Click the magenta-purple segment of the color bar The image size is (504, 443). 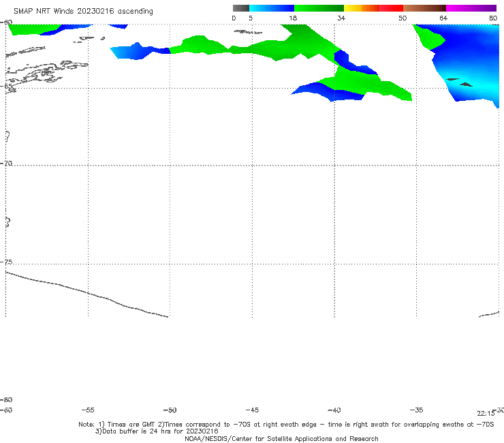point(471,8)
